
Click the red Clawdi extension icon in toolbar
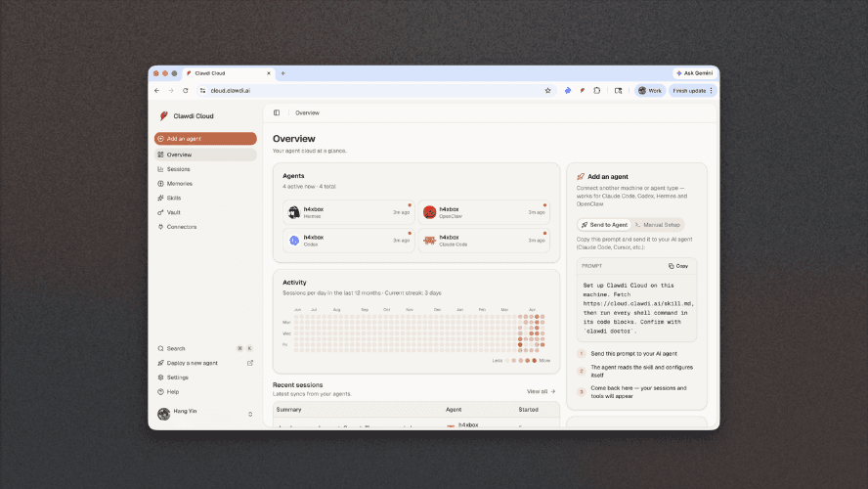583,90
